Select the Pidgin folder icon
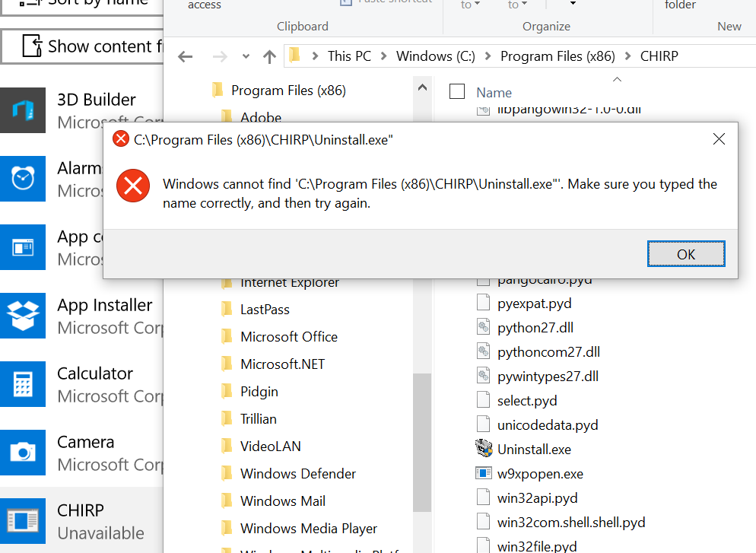756x553 pixels. (227, 391)
